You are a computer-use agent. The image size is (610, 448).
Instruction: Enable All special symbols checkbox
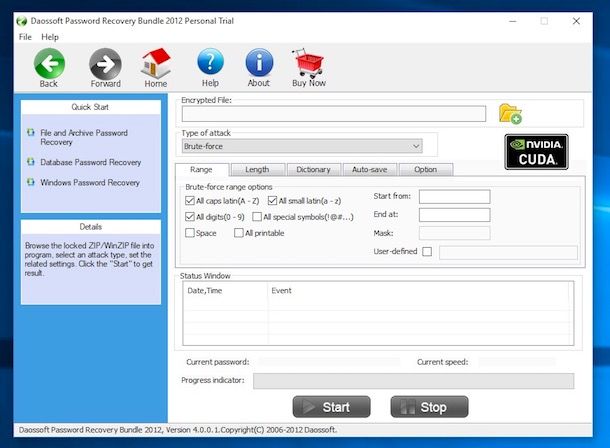(x=257, y=217)
